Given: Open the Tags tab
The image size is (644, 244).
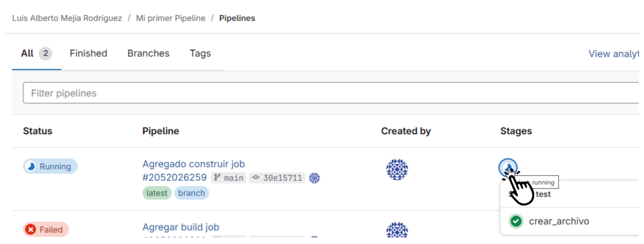Looking at the screenshot, I should 200,53.
